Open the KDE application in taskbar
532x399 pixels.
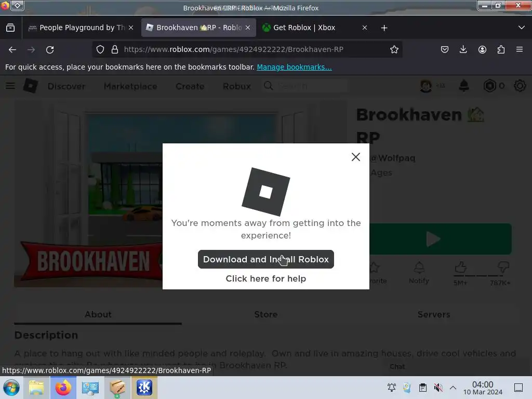(x=144, y=388)
